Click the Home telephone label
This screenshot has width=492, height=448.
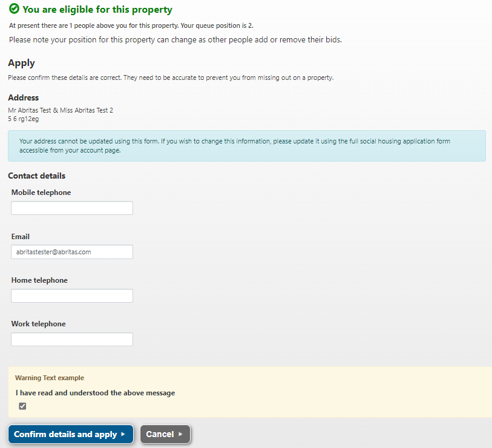[x=39, y=280]
